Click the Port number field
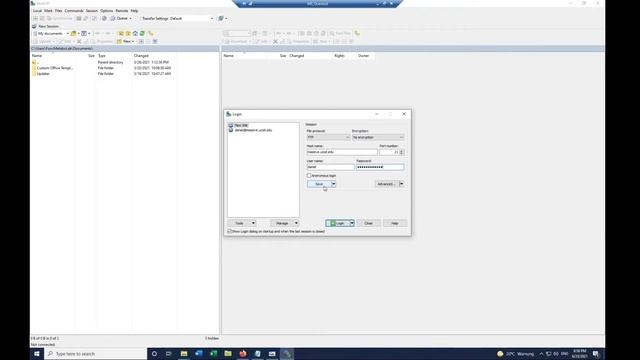 [x=389, y=152]
